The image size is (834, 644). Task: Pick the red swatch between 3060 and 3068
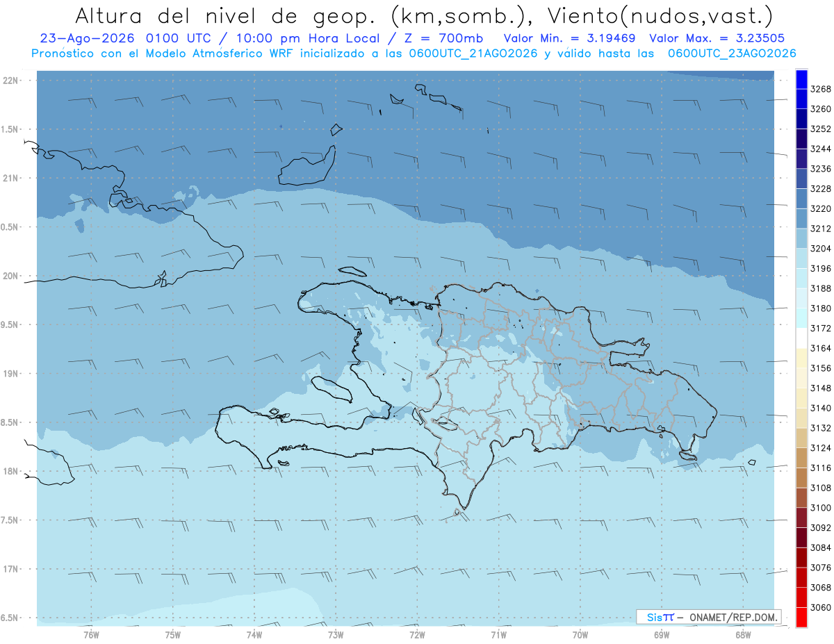[801, 597]
